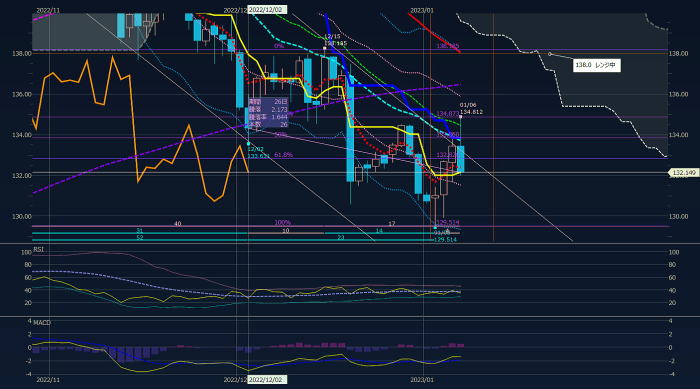
Task: Click the MACD panel title
Action: click(42, 322)
